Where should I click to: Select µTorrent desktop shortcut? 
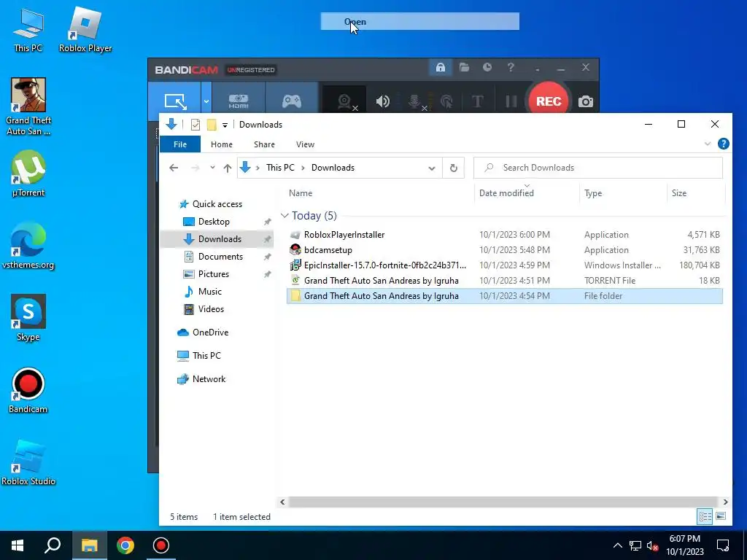point(28,174)
